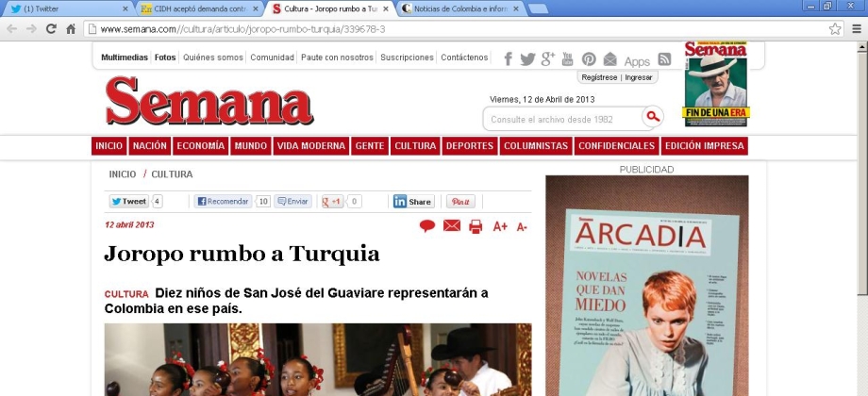The height and width of the screenshot is (396, 868).
Task: Click the red search magnifier button
Action: point(653,117)
